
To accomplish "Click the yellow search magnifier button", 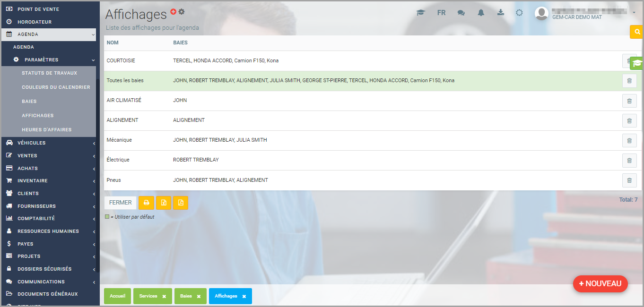I will tap(637, 32).
